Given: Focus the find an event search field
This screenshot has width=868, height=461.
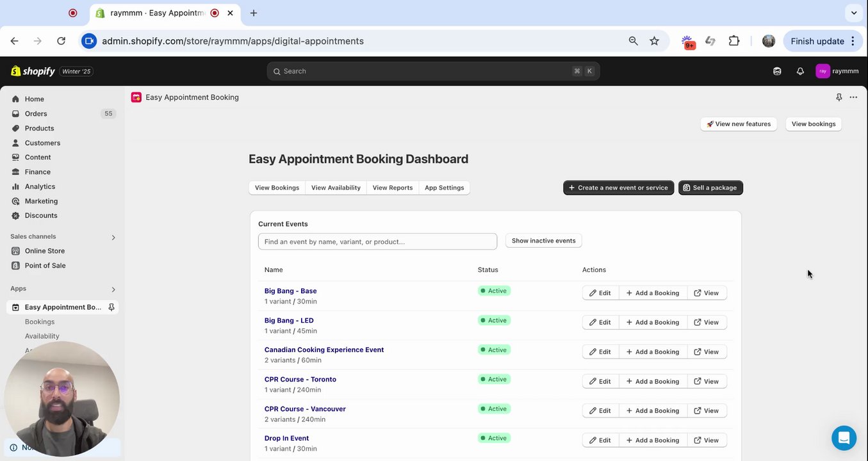Looking at the screenshot, I should [377, 241].
